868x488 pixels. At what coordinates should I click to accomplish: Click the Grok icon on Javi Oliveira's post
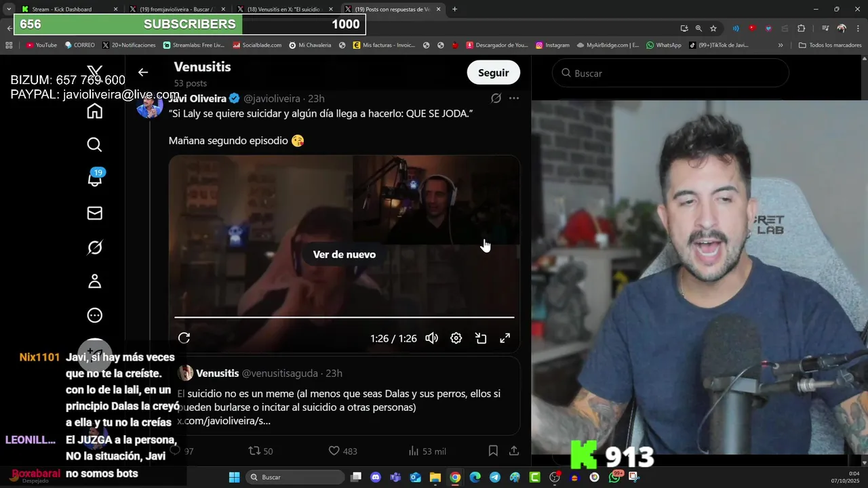(x=496, y=98)
